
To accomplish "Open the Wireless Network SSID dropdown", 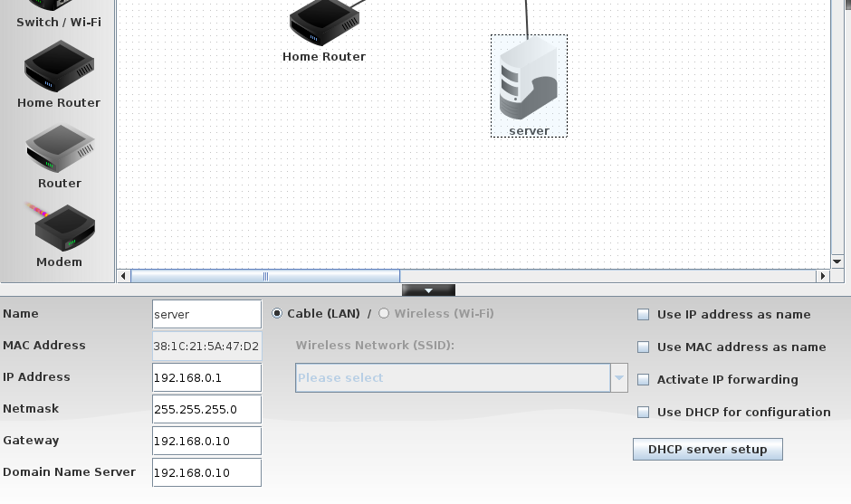I will click(462, 377).
